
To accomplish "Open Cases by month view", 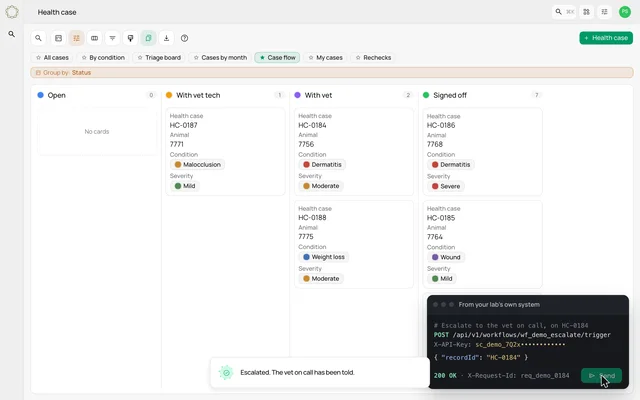I will tap(220, 58).
